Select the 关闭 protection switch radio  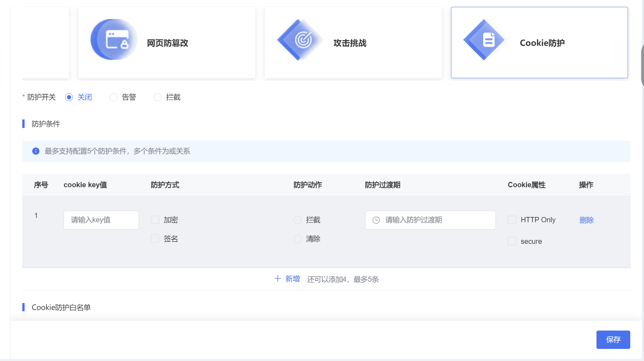pyautogui.click(x=69, y=97)
